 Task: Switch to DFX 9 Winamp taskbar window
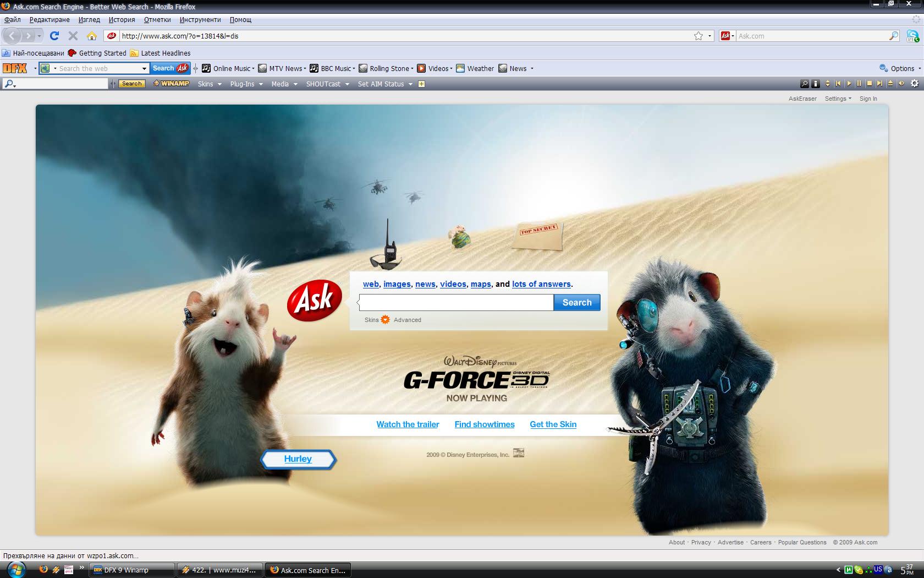pyautogui.click(x=132, y=570)
